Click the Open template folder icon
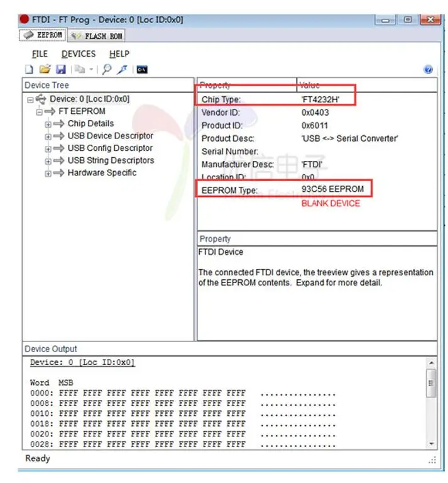The image size is (448, 483). coord(45,69)
